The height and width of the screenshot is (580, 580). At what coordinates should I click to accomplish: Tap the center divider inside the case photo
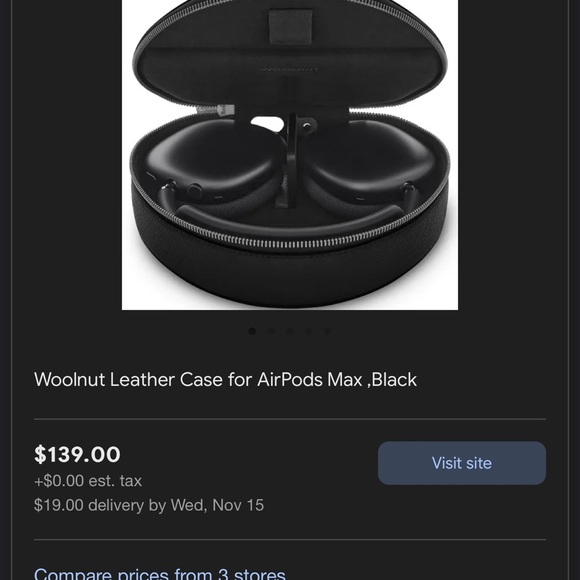tap(290, 159)
